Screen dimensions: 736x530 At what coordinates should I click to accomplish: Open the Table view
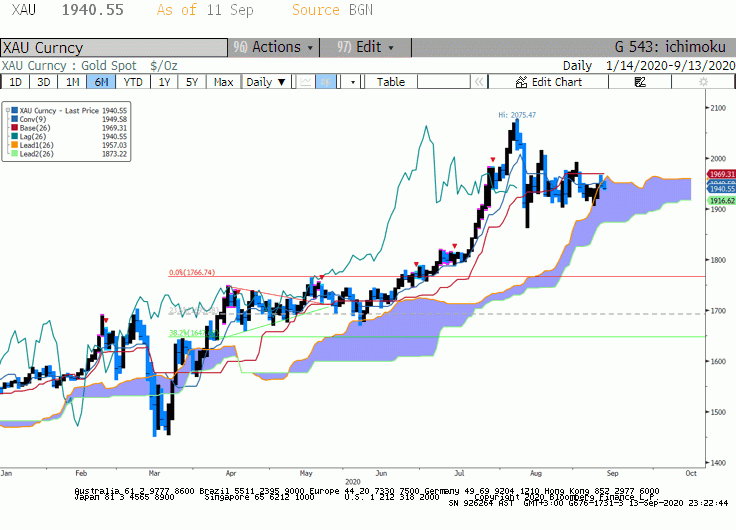pos(391,82)
